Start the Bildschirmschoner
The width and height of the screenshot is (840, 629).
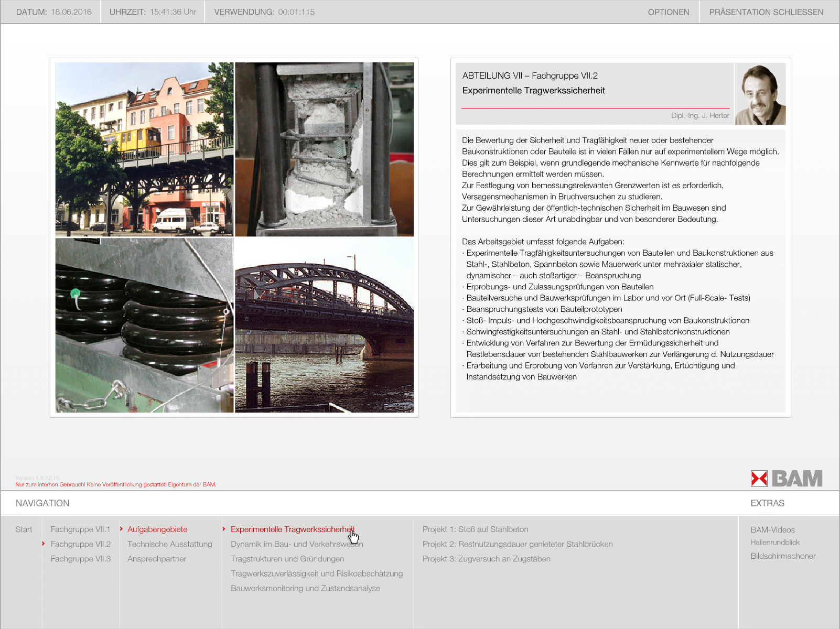tap(783, 556)
